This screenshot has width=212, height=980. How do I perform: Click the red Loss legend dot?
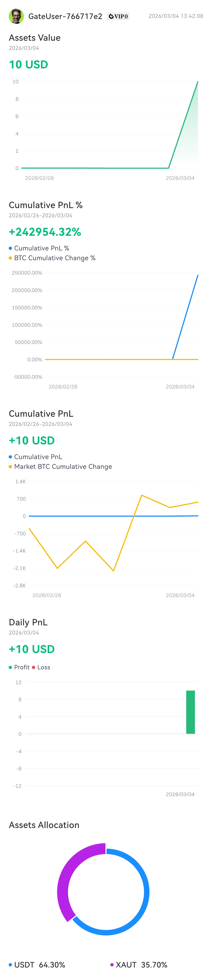[34, 667]
